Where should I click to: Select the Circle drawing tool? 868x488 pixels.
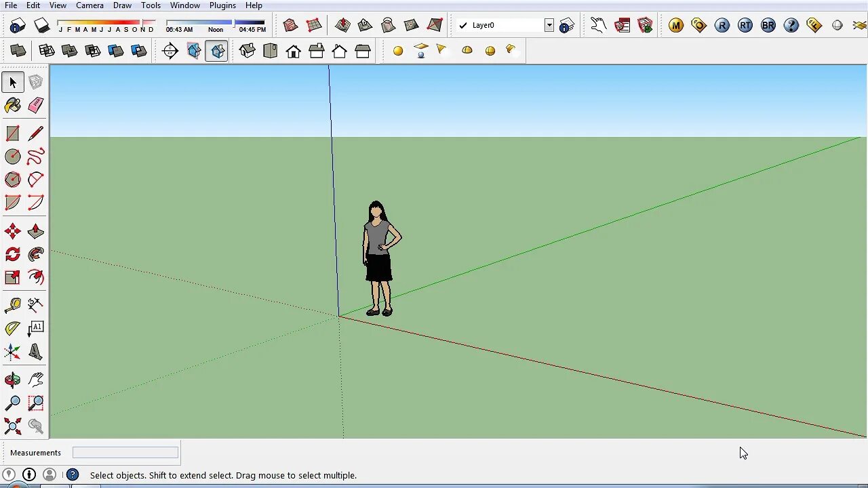[13, 157]
